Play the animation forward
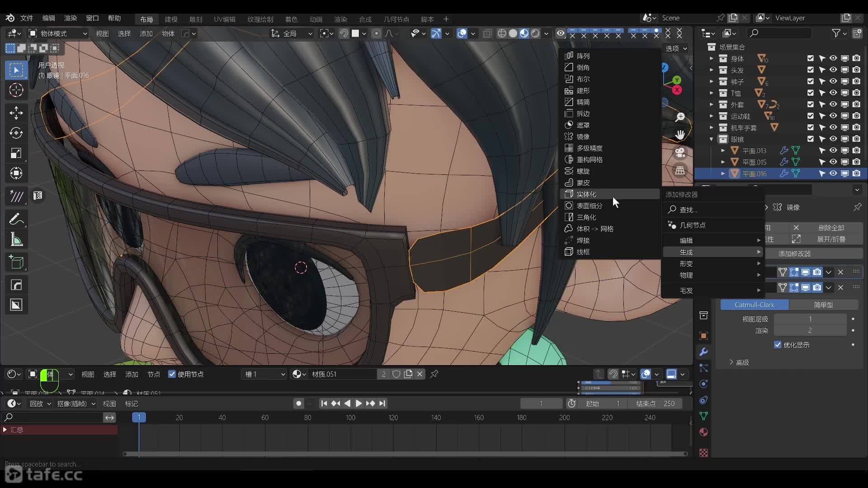 tap(359, 404)
